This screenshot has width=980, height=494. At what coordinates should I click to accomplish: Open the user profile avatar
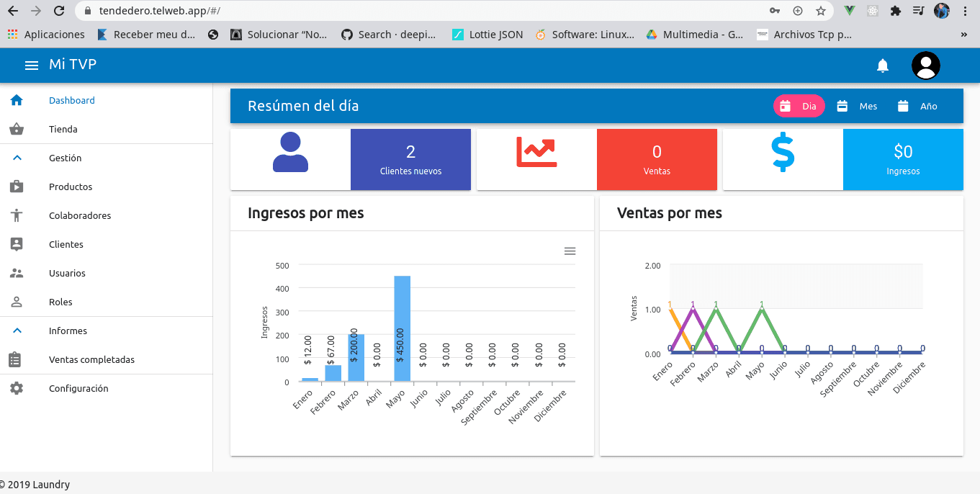(926, 66)
